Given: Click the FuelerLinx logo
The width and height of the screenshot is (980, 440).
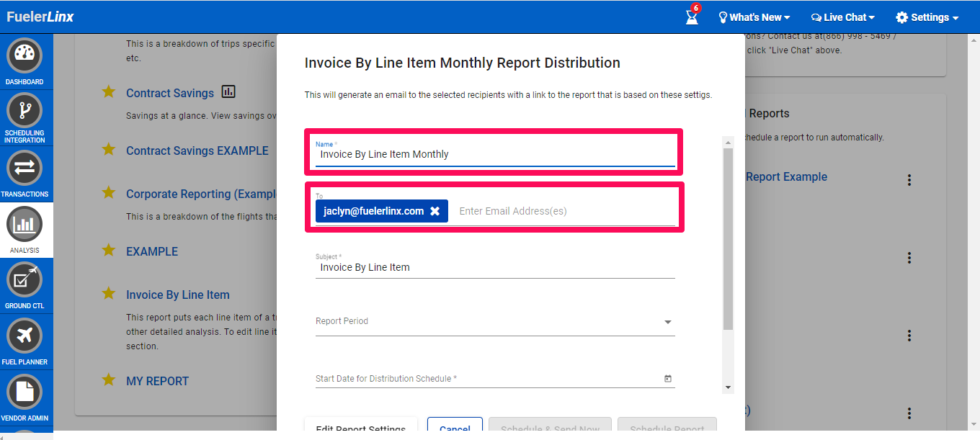Looking at the screenshot, I should (x=40, y=17).
